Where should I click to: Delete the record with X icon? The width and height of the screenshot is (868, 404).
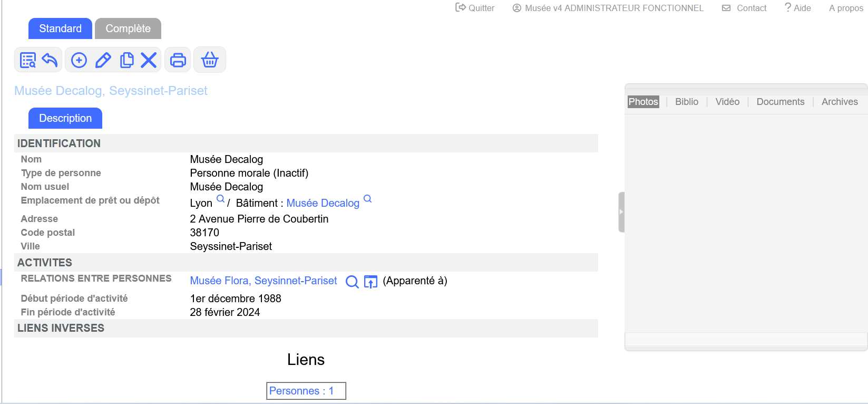[149, 60]
